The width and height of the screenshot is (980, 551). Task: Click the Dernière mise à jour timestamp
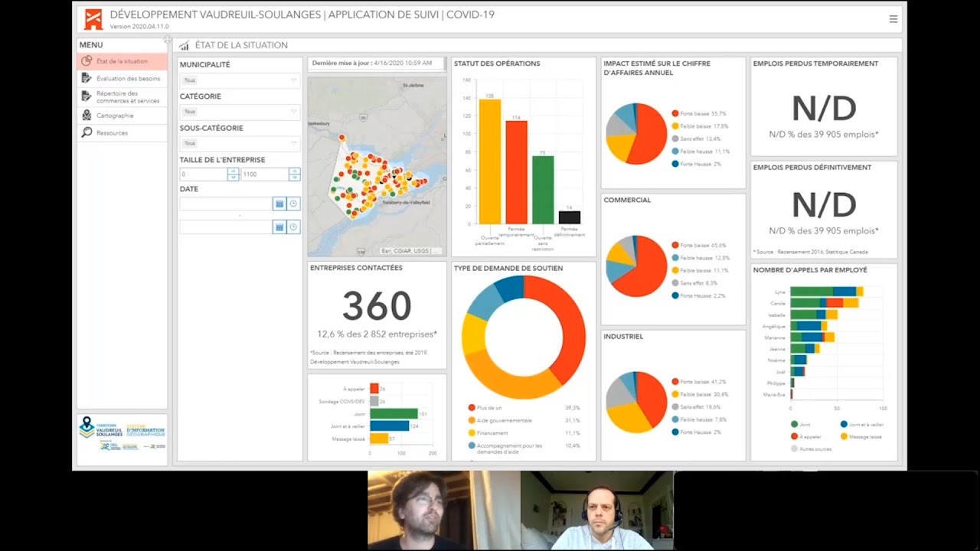click(372, 63)
